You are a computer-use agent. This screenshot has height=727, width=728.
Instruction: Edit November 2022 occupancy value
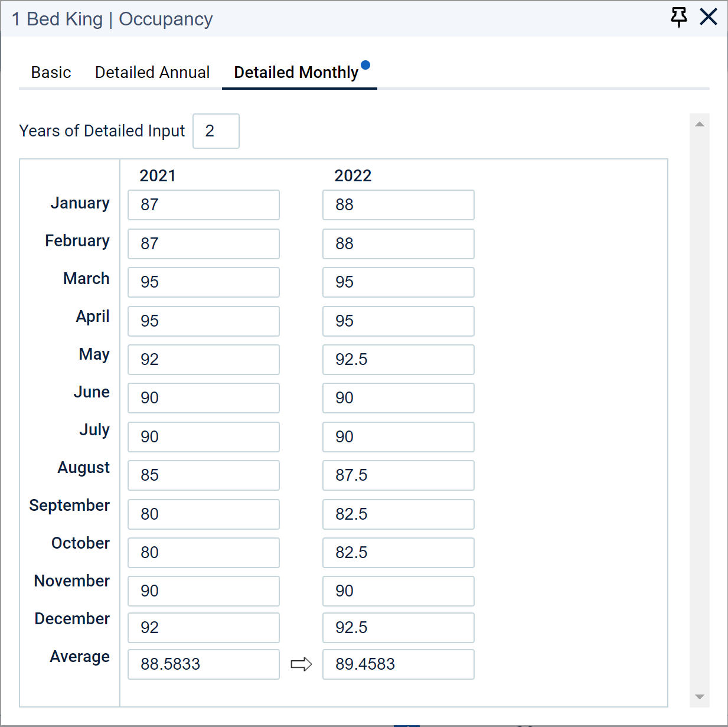click(399, 591)
